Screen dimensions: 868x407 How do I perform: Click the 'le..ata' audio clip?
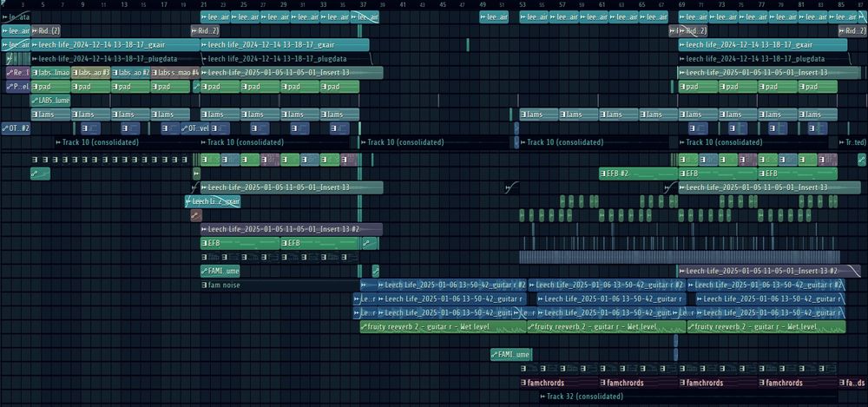click(16, 17)
